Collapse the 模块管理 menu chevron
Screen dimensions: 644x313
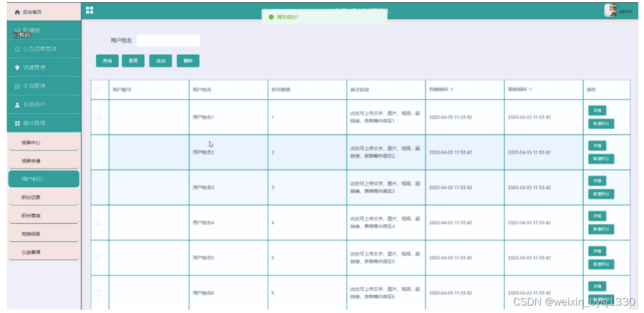point(72,123)
